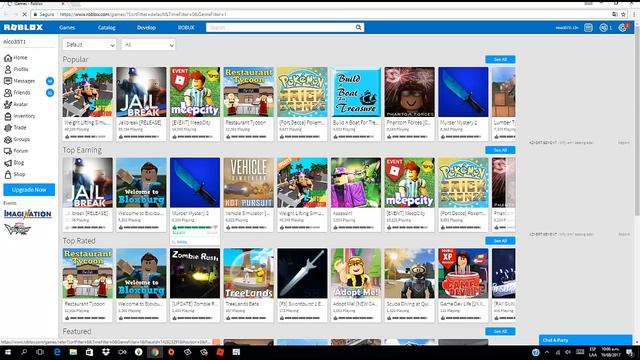
Task: Open the Blog using its megaphone icon
Action: click(8, 163)
